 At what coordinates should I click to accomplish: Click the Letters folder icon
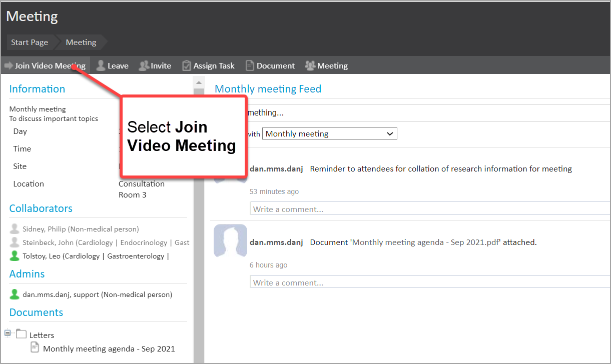click(21, 334)
